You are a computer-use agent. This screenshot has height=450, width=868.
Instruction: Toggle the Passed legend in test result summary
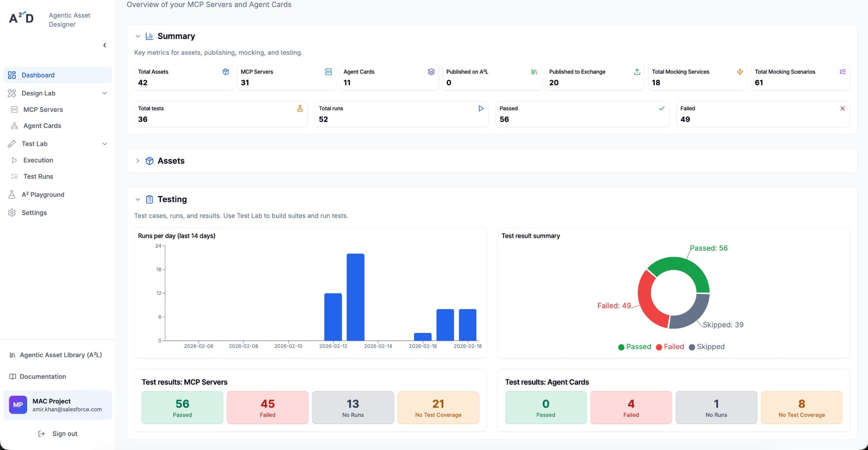[x=634, y=347]
